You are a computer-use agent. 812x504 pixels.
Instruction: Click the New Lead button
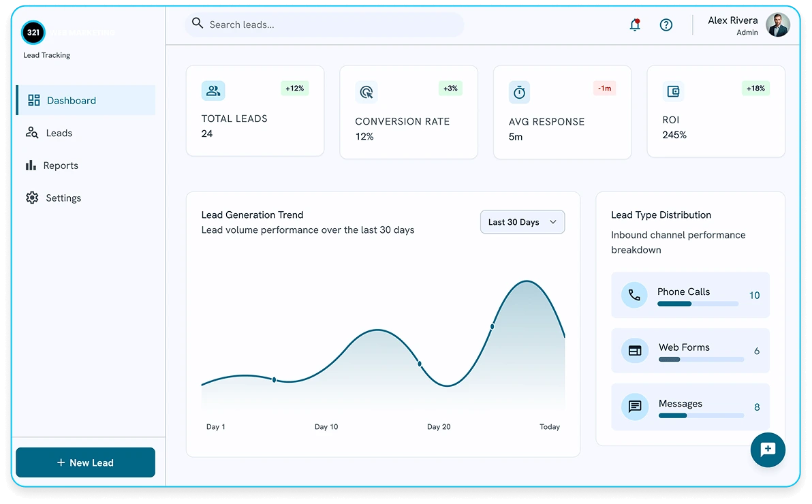(85, 462)
